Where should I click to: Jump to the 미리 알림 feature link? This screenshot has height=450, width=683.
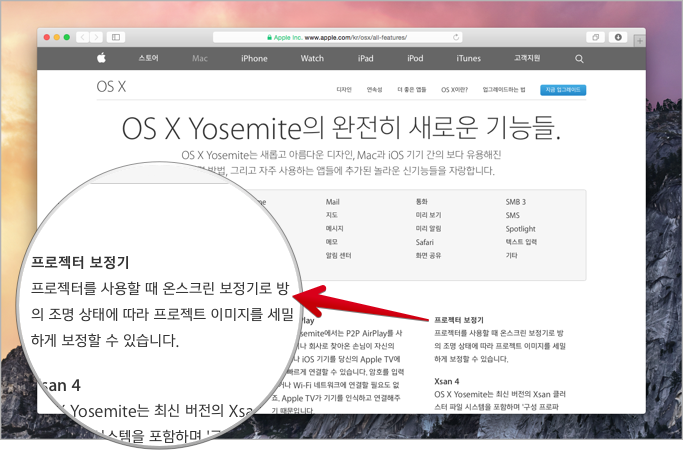[429, 229]
